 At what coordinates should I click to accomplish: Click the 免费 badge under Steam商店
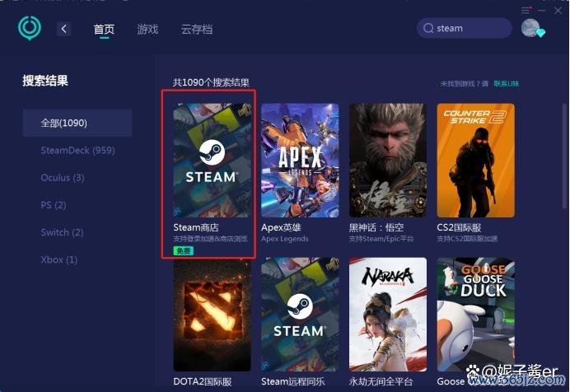click(183, 250)
